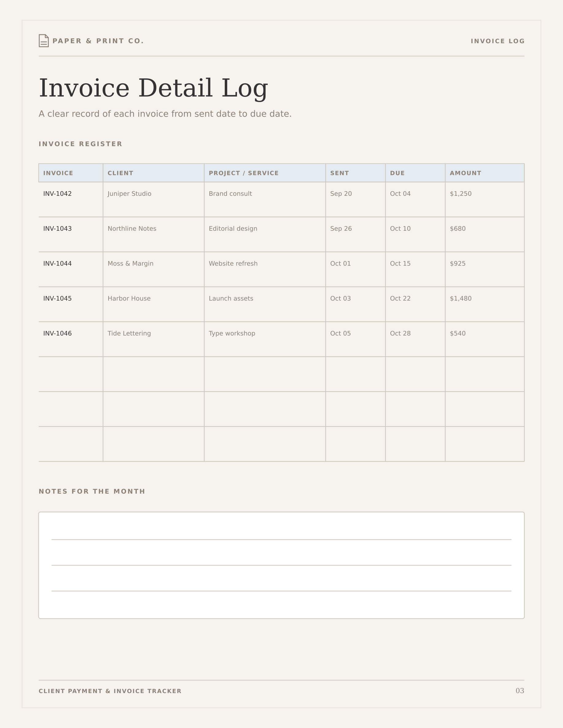The image size is (563, 728).
Task: Click the INVOICE REGISTER section heading
Action: (x=80, y=144)
